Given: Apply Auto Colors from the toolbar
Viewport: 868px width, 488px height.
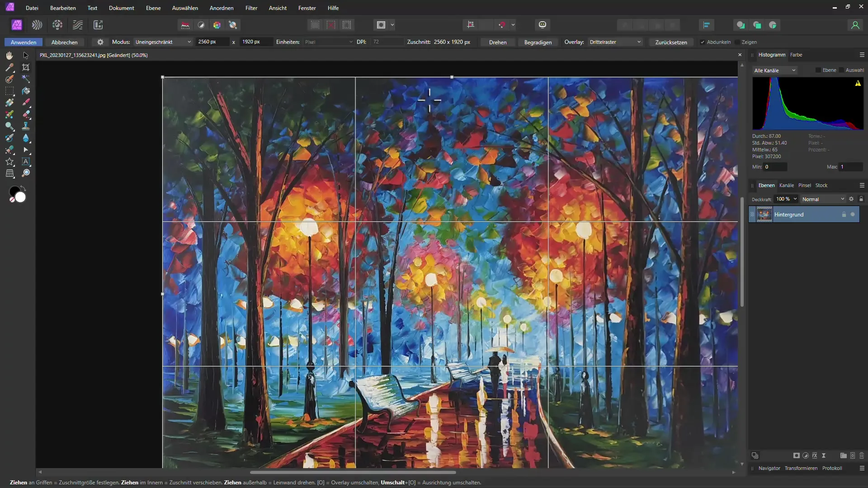Looking at the screenshot, I should pyautogui.click(x=217, y=25).
